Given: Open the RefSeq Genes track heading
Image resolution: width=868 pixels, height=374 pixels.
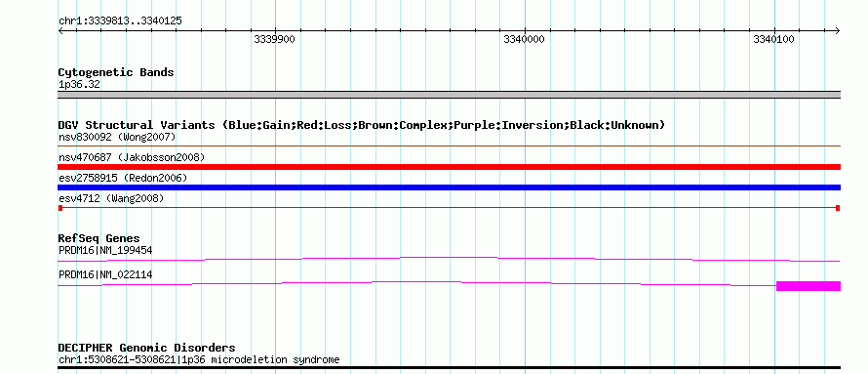Looking at the screenshot, I should (x=99, y=239).
